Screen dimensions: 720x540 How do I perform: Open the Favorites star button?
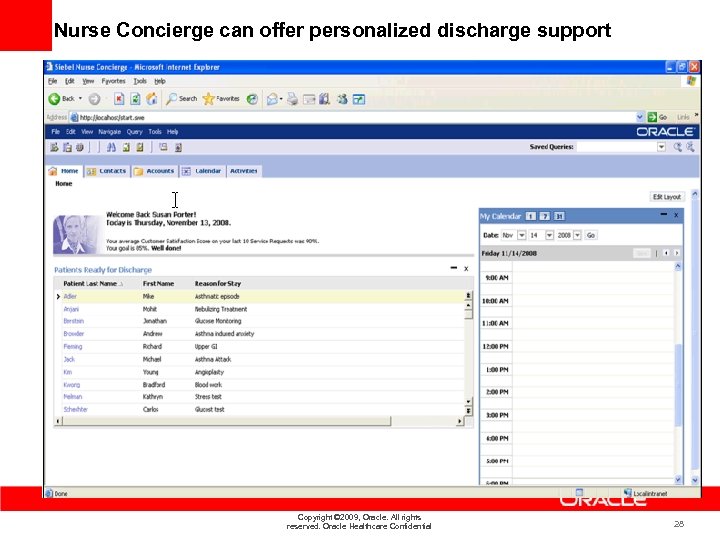(x=221, y=99)
